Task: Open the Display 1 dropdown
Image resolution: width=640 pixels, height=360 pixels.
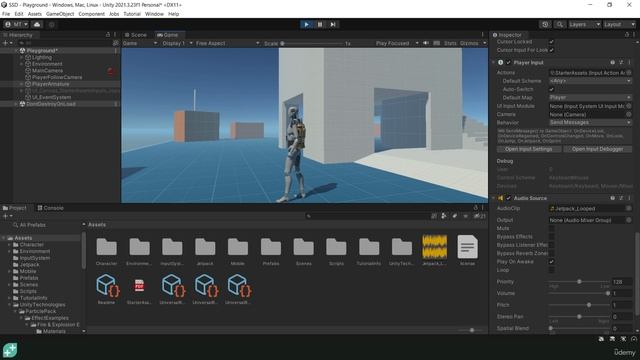Action: [x=177, y=43]
